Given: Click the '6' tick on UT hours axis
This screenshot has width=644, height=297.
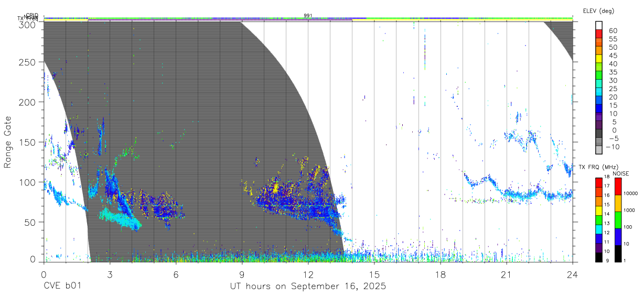Looking at the screenshot, I should [176, 274].
